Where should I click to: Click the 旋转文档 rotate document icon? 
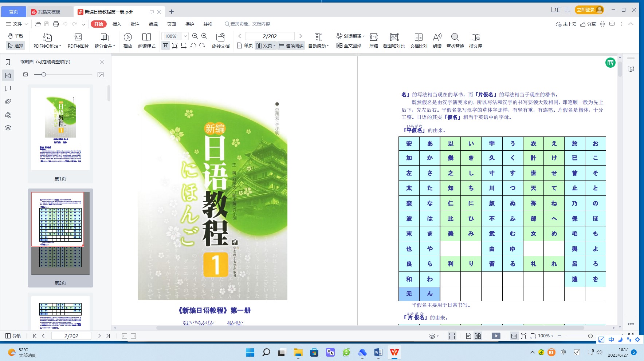[x=220, y=37]
